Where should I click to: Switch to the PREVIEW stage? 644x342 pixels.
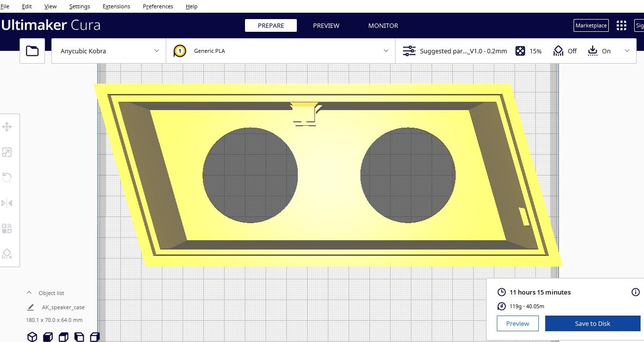point(326,25)
